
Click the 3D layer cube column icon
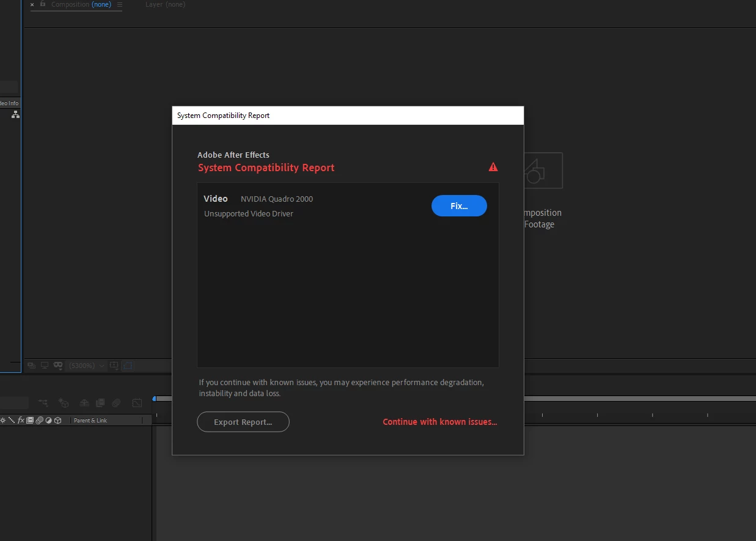[57, 421]
